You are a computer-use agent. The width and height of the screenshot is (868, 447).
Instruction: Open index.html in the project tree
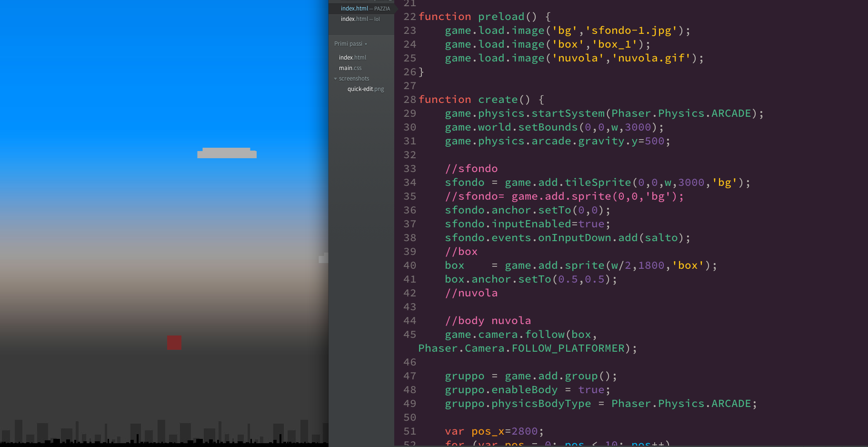(352, 58)
